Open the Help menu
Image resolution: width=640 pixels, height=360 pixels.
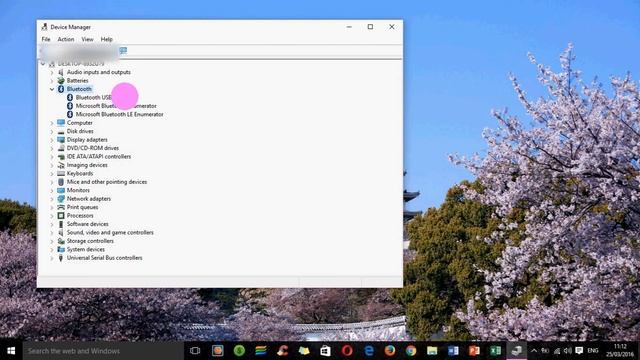pos(107,39)
